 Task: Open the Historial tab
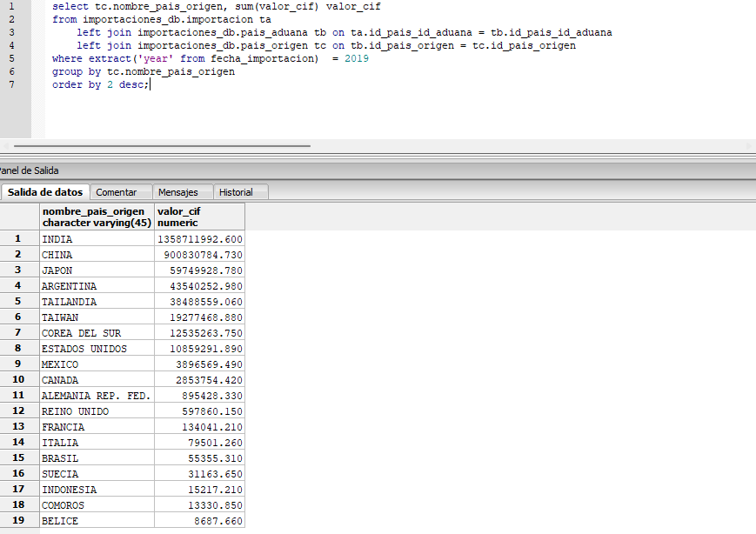pos(236,192)
